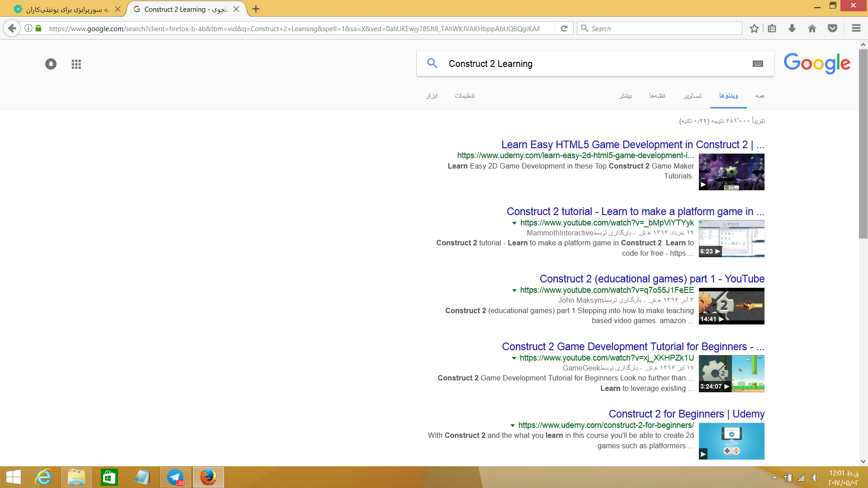Play the Construct 2 for Beginners Udemy thumbnail

(731, 441)
